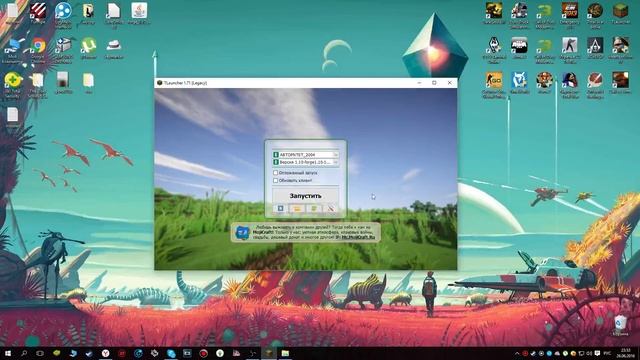Open the Recycle Bin on the desktop
Viewport: 640px width, 360px height.
(x=620, y=322)
